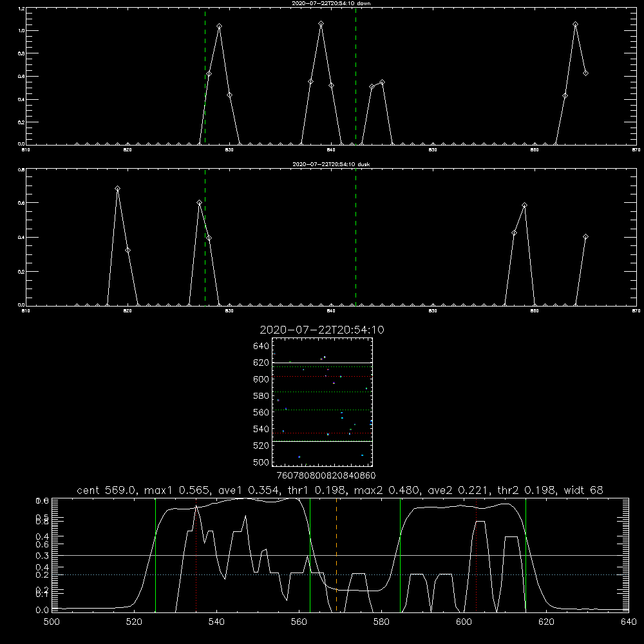Click the lower solid white line in scatter plot
Image resolution: width=644 pixels, height=644 pixels.
pyautogui.click(x=322, y=441)
